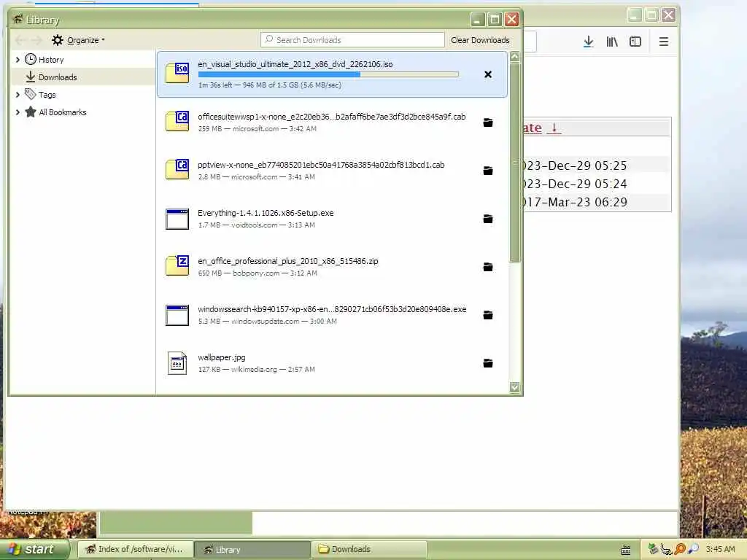Click the downloads list scroll up arrow

coord(514,57)
